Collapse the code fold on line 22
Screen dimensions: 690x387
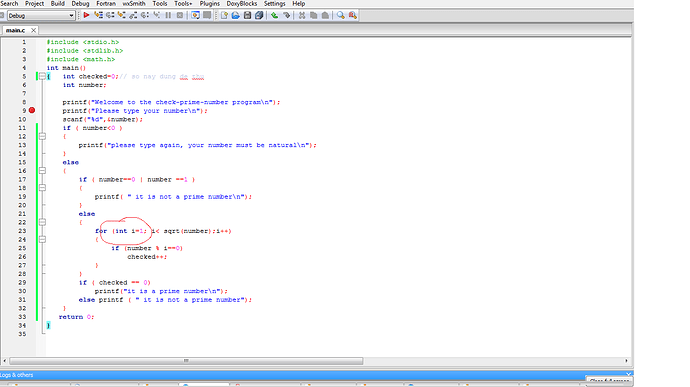(x=42, y=222)
